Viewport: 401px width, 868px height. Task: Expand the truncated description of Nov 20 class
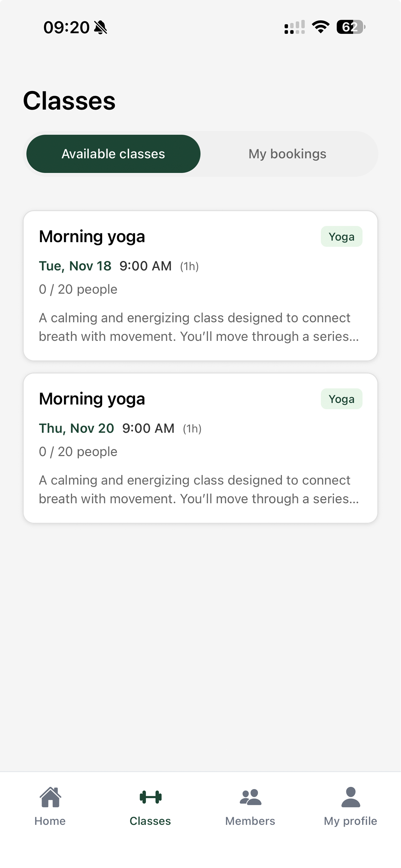point(199,490)
